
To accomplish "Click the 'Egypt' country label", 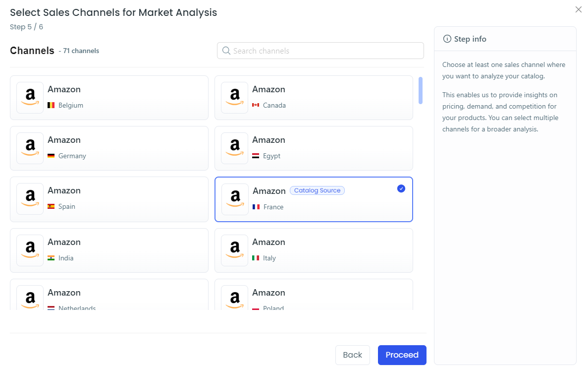I will pyautogui.click(x=271, y=156).
